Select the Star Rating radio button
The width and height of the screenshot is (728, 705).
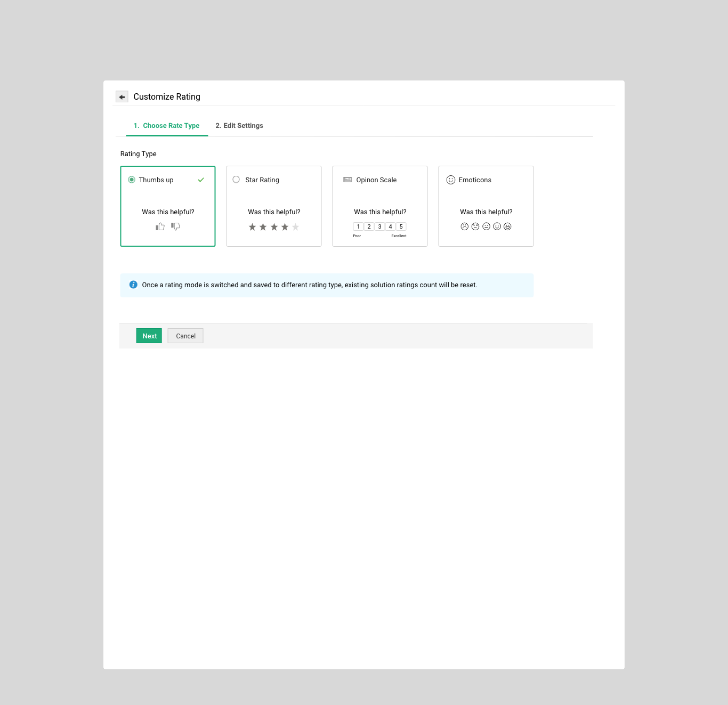236,180
